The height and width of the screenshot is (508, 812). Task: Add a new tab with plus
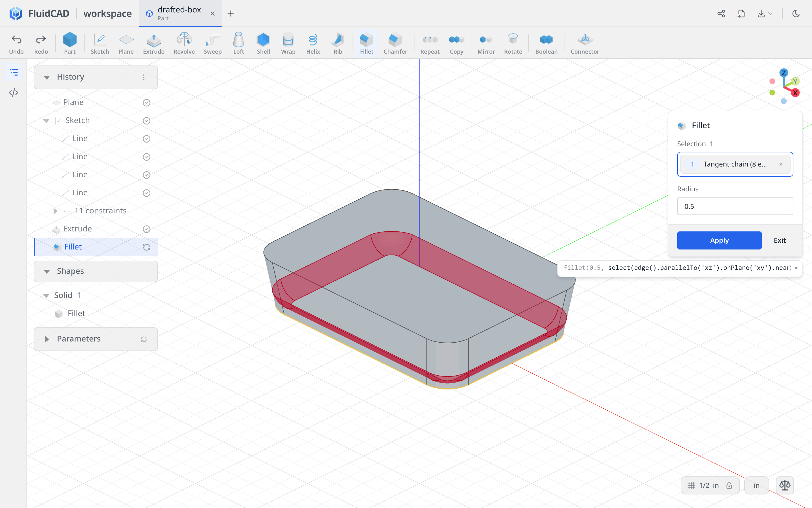point(230,14)
